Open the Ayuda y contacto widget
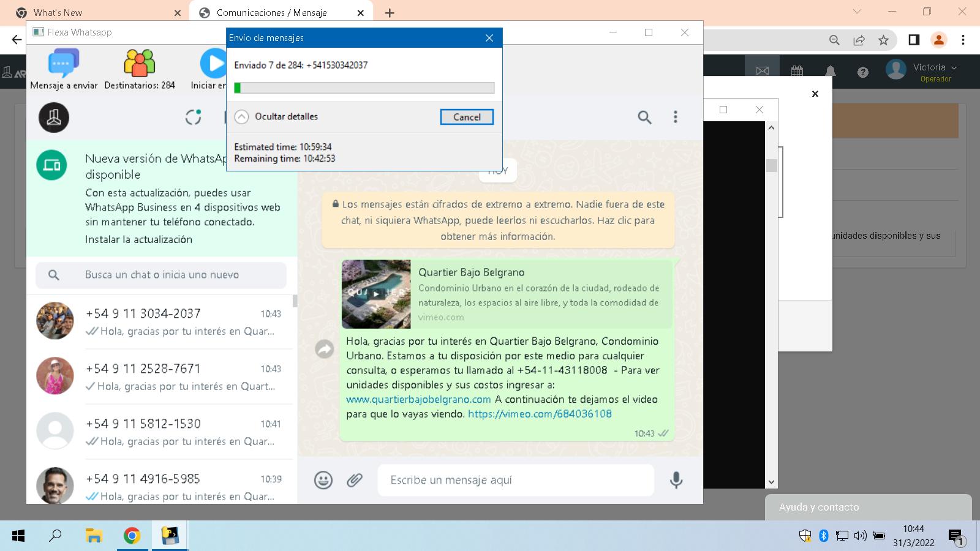This screenshot has height=551, width=980. pyautogui.click(x=869, y=507)
